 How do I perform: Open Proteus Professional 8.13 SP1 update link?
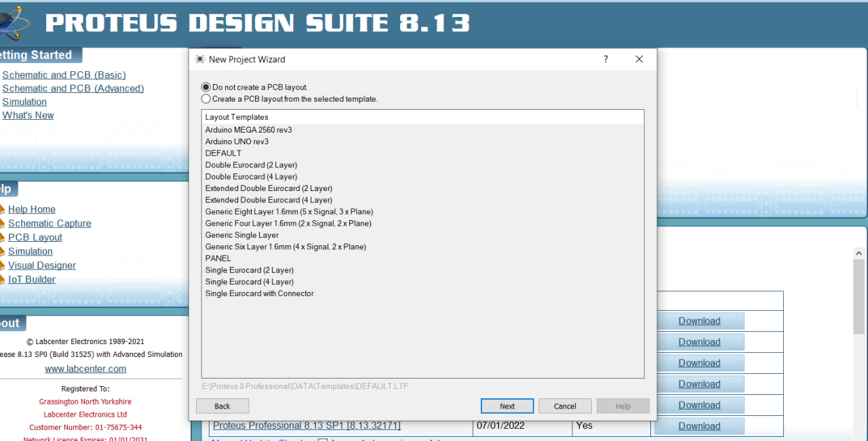pyautogui.click(x=307, y=426)
